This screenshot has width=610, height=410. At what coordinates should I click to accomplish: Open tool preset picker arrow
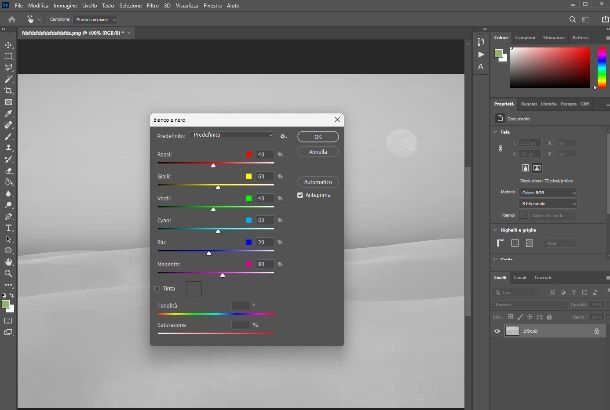[39, 19]
